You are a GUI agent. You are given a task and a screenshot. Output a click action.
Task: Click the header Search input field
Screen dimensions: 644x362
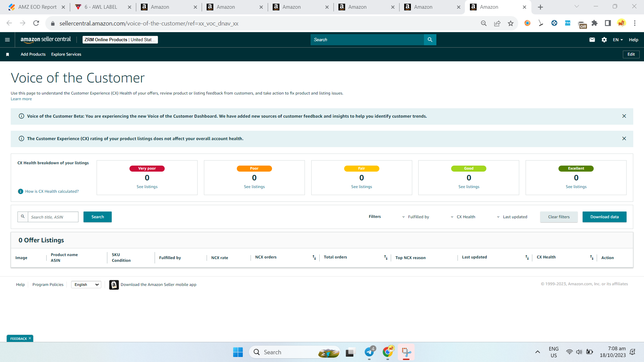tap(367, 40)
